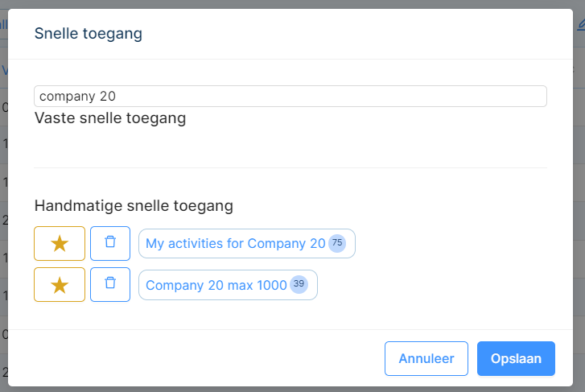Open My activities for Company 20 link
The image size is (585, 392).
click(x=246, y=243)
